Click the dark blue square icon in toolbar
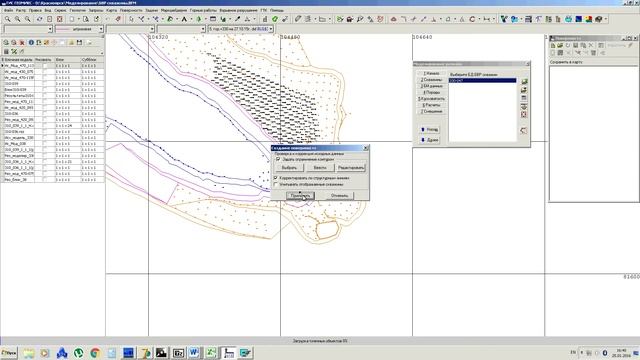 pyautogui.click(x=578, y=19)
